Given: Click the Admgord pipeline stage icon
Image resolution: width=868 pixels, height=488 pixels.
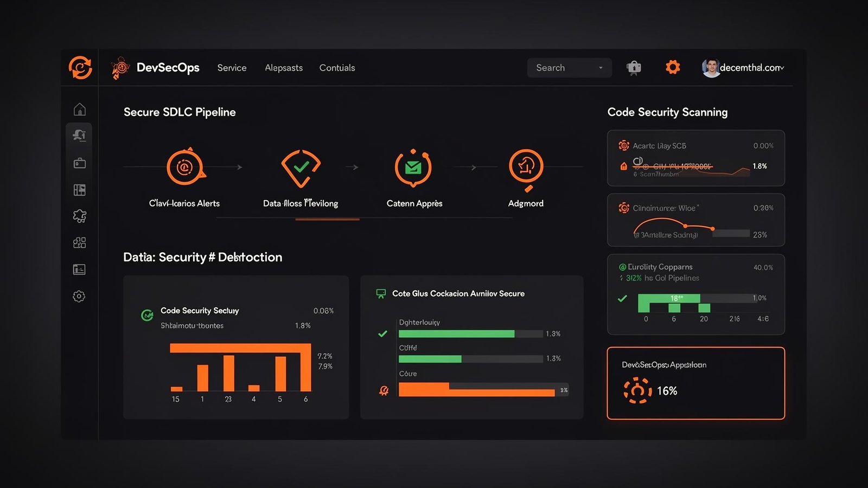Looking at the screenshot, I should pyautogui.click(x=526, y=166).
